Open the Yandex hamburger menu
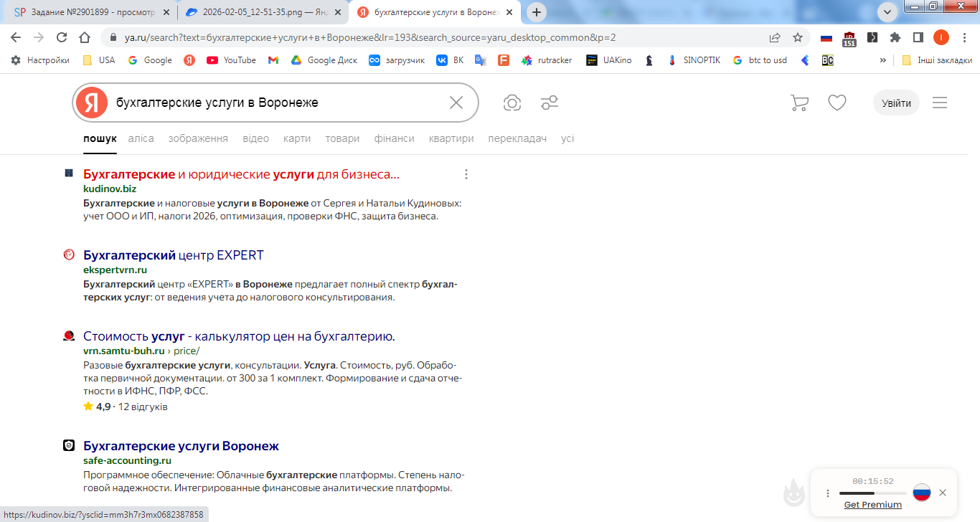This screenshot has height=522, width=980. [x=940, y=103]
